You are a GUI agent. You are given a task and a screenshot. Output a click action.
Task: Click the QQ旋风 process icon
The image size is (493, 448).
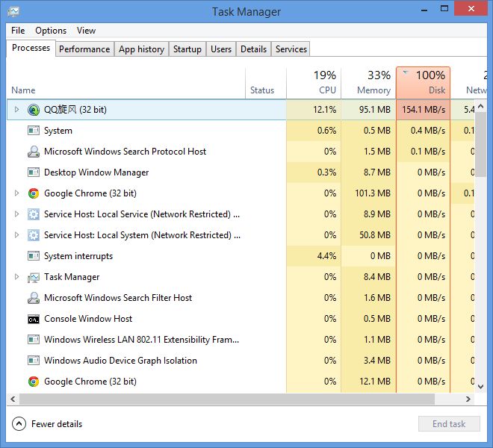point(34,110)
